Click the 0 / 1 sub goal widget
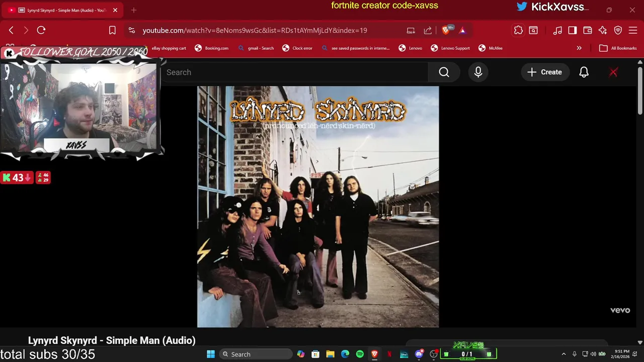Image resolution: width=644 pixels, height=362 pixels. pos(467,354)
